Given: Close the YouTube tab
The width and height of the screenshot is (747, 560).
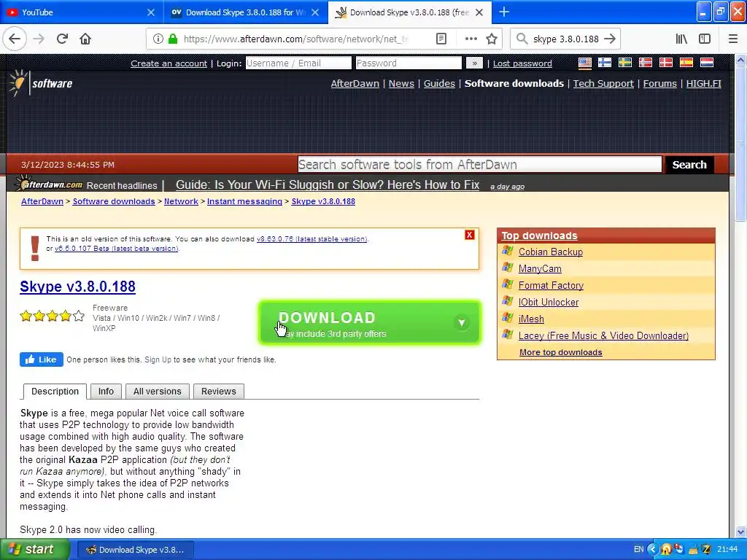Looking at the screenshot, I should (150, 12).
